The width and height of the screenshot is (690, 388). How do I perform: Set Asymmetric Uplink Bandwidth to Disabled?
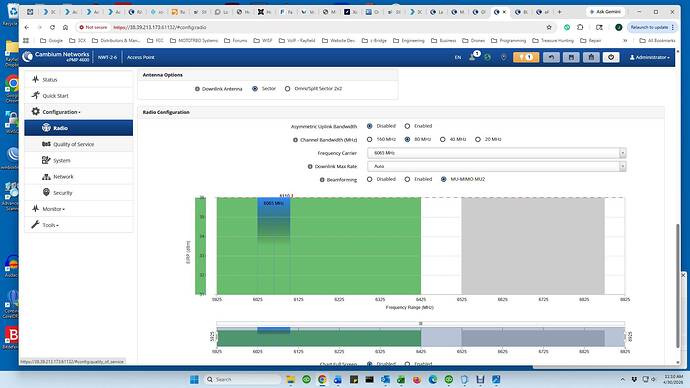(370, 126)
